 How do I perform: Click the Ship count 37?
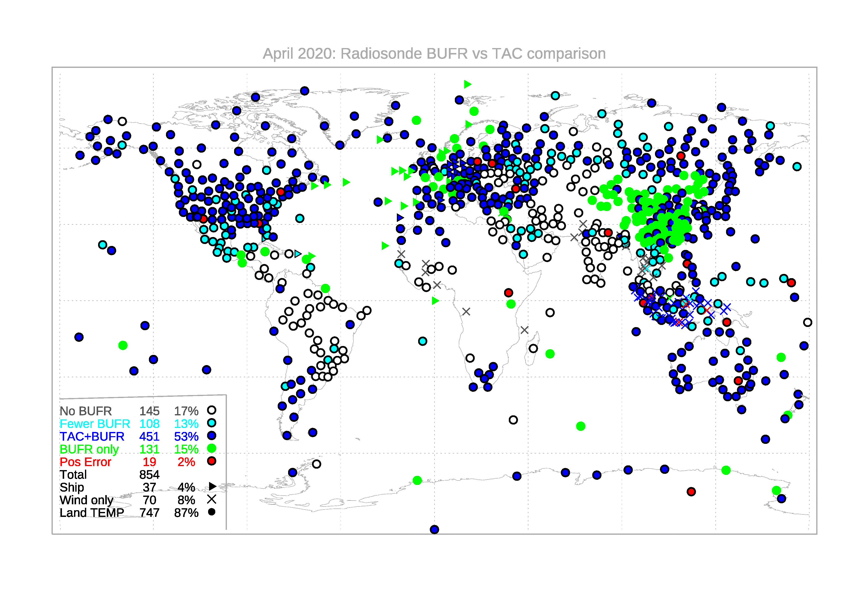pyautogui.click(x=149, y=487)
